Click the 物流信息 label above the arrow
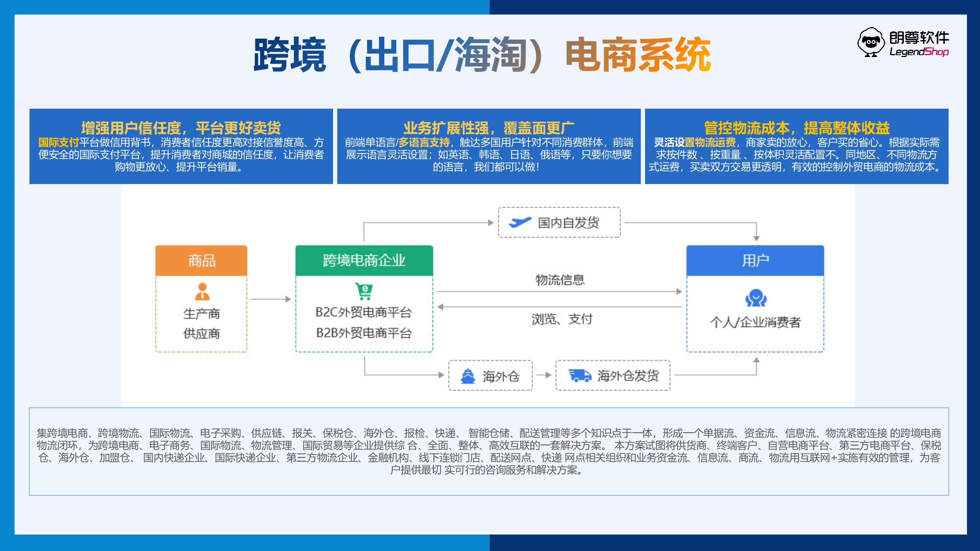Image resolution: width=980 pixels, height=551 pixels. click(x=560, y=280)
